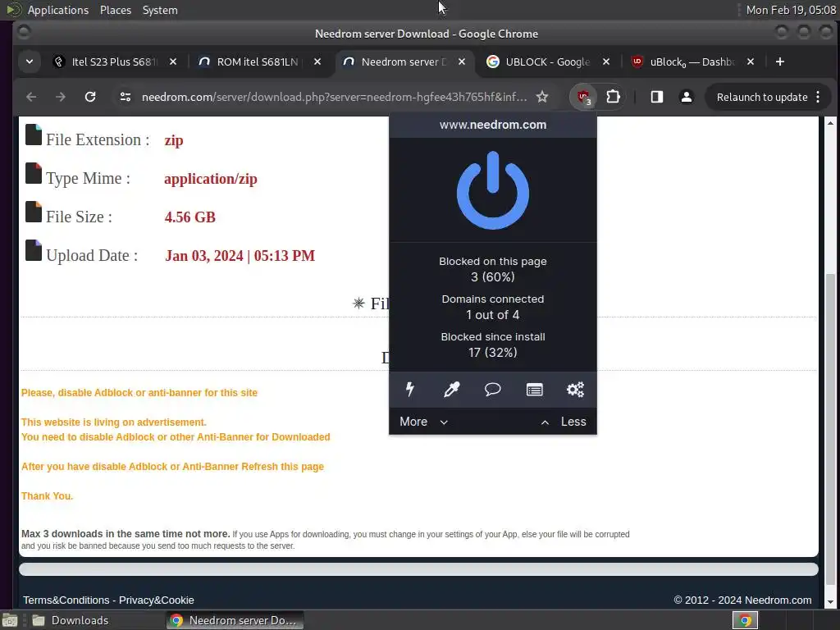
Task: Select the Needrom server Download tab
Action: (x=404, y=62)
